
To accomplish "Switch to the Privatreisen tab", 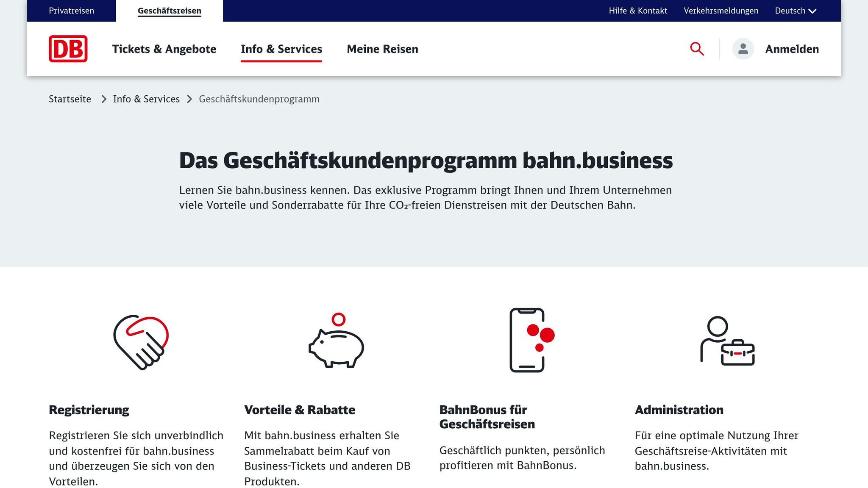I will coord(72,11).
